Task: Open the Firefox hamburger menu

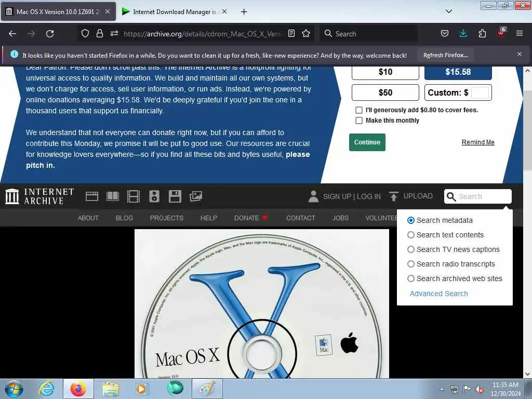Action: click(x=520, y=33)
